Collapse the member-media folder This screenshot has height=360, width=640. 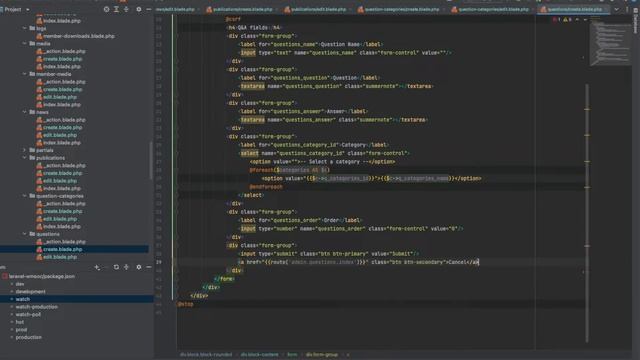point(24,74)
